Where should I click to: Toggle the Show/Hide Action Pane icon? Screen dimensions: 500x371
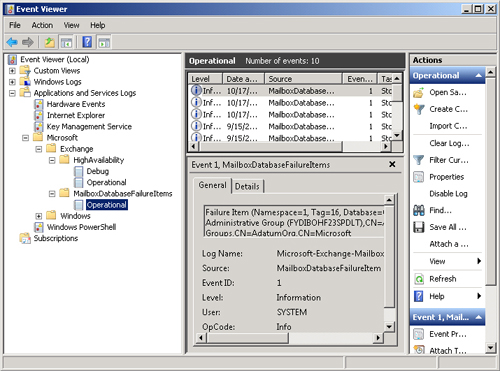[104, 43]
